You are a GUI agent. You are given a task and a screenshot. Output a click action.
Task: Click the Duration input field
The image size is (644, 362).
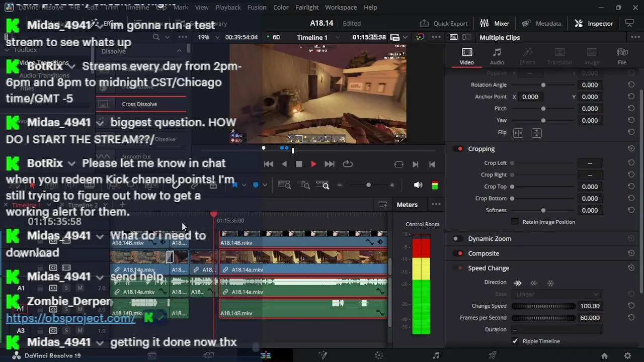click(x=557, y=329)
